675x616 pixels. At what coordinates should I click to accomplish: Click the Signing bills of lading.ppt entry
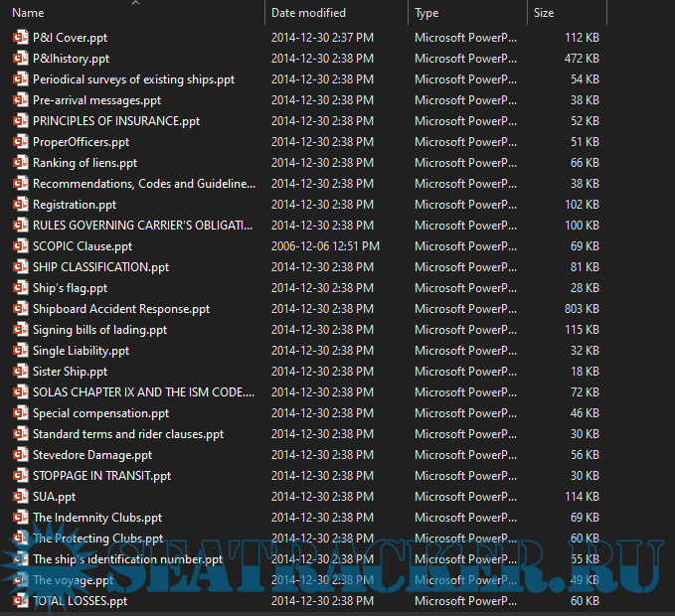99,330
